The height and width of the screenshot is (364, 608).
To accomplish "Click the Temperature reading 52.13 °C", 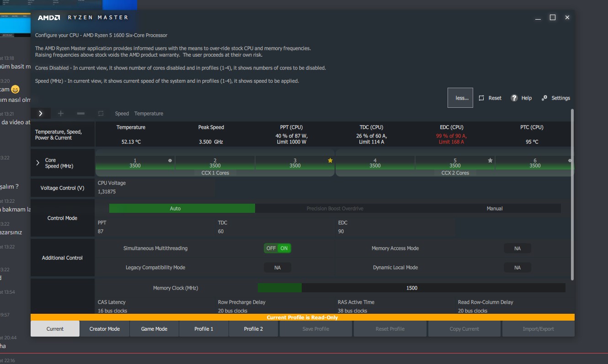I will tap(131, 142).
